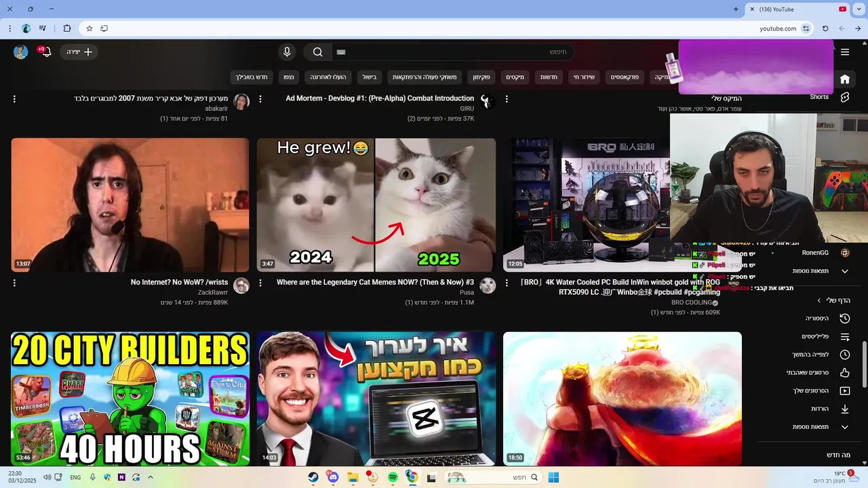Click the page vertical scrollbar

[x=864, y=364]
